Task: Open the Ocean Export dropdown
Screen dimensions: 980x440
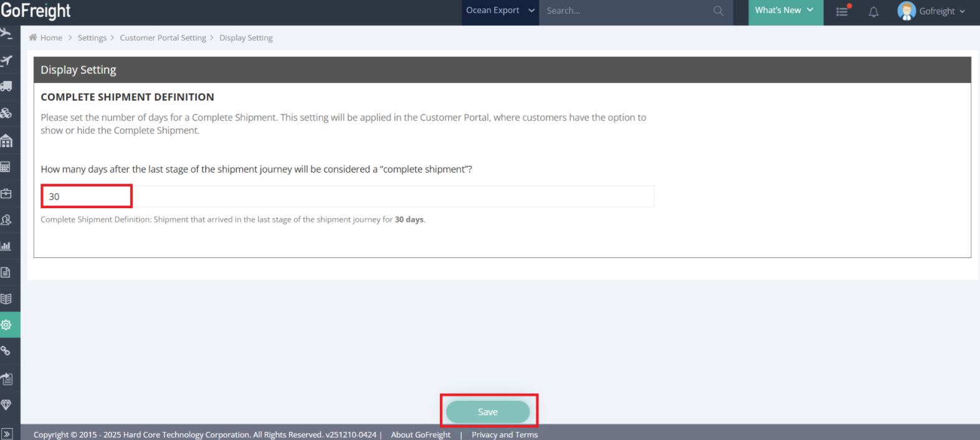Action: coord(500,11)
